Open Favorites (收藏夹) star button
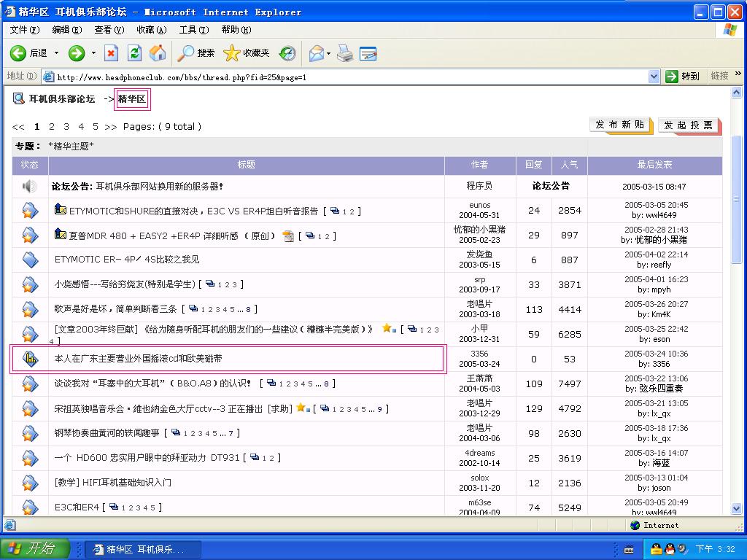 click(x=247, y=52)
